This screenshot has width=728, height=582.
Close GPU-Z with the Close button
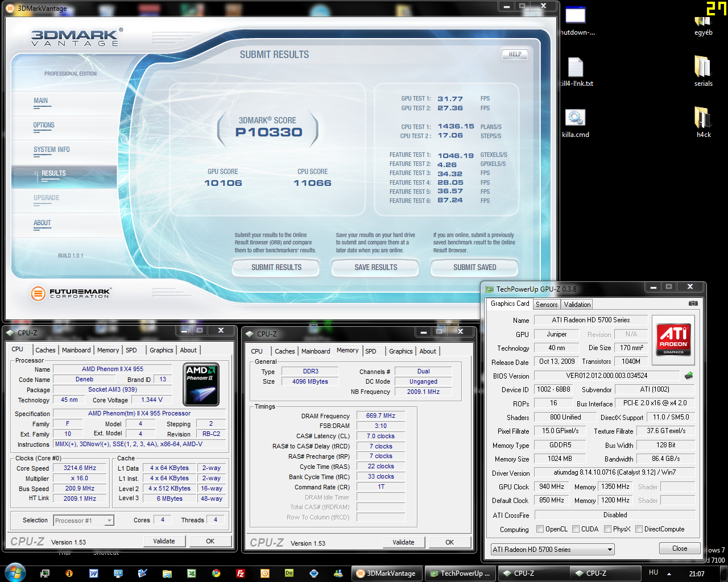680,548
